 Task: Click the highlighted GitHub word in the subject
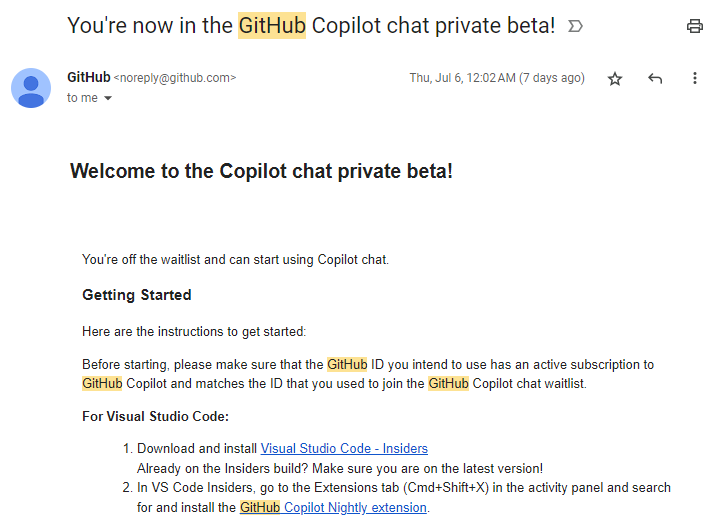272,26
